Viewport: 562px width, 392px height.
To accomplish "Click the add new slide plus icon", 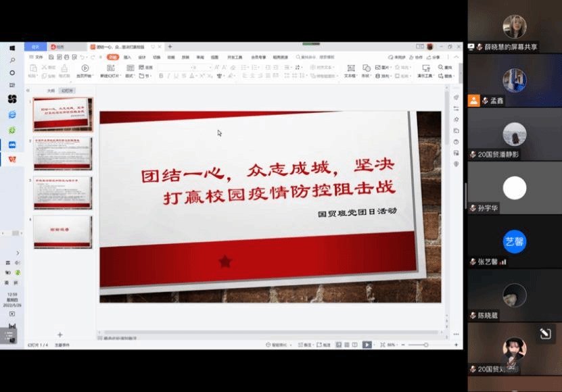I will point(60,335).
